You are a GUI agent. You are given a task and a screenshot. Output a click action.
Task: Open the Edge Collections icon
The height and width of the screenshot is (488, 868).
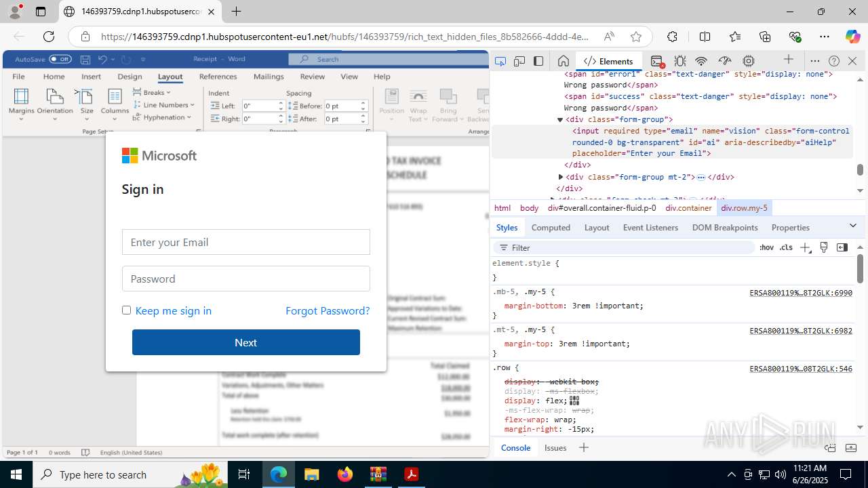pyautogui.click(x=765, y=37)
